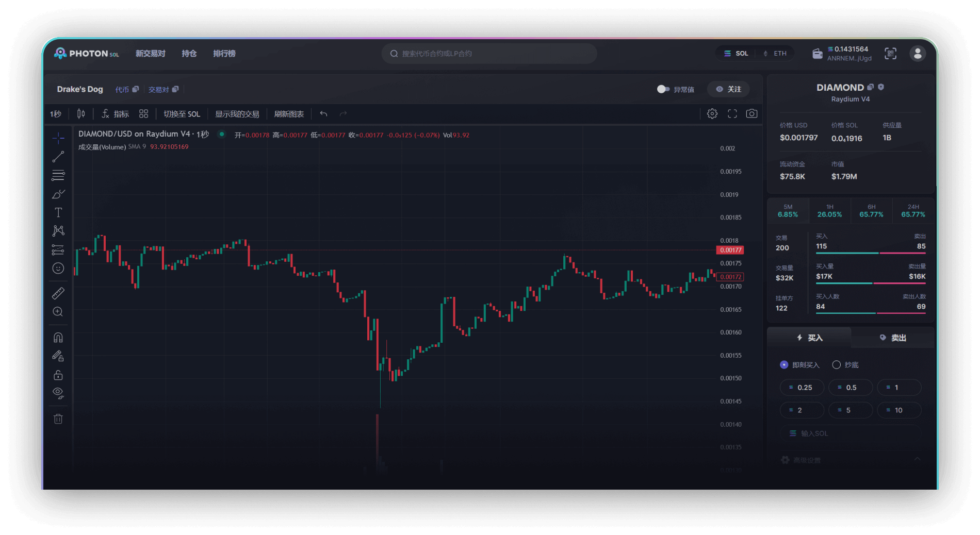Image resolution: width=980 pixels, height=535 pixels.
Task: Expand the 高级设置 advanced settings section
Action: [851, 460]
